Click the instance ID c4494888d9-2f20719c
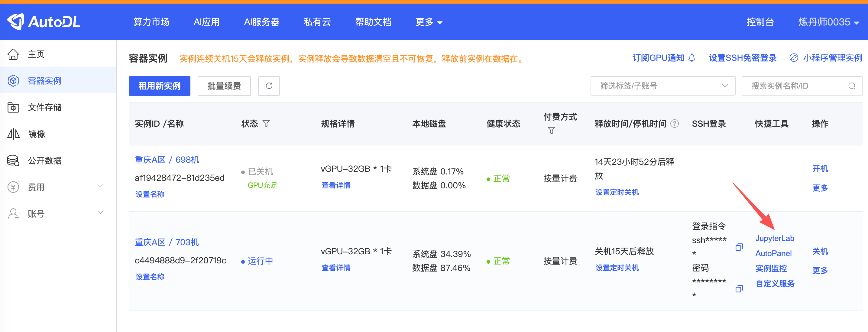The width and height of the screenshot is (868, 332). (180, 260)
